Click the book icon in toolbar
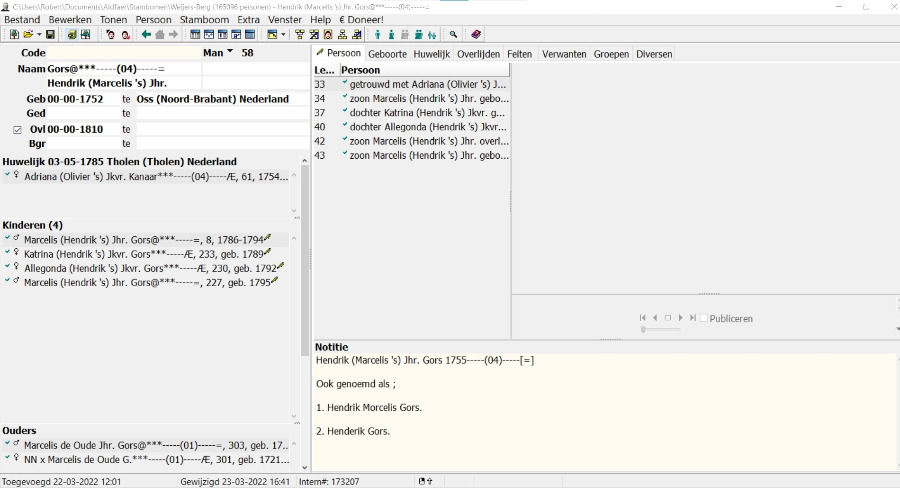Viewport: 900px width, 488px height. click(x=476, y=35)
